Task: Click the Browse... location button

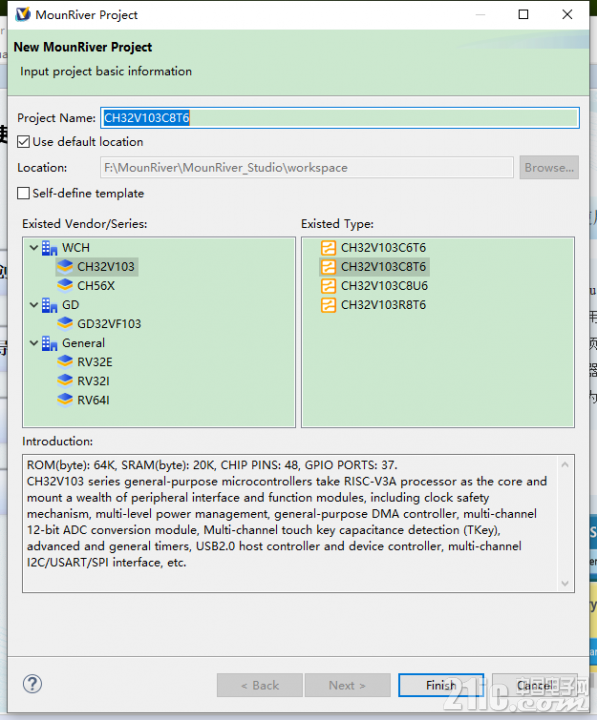Action: (549, 168)
